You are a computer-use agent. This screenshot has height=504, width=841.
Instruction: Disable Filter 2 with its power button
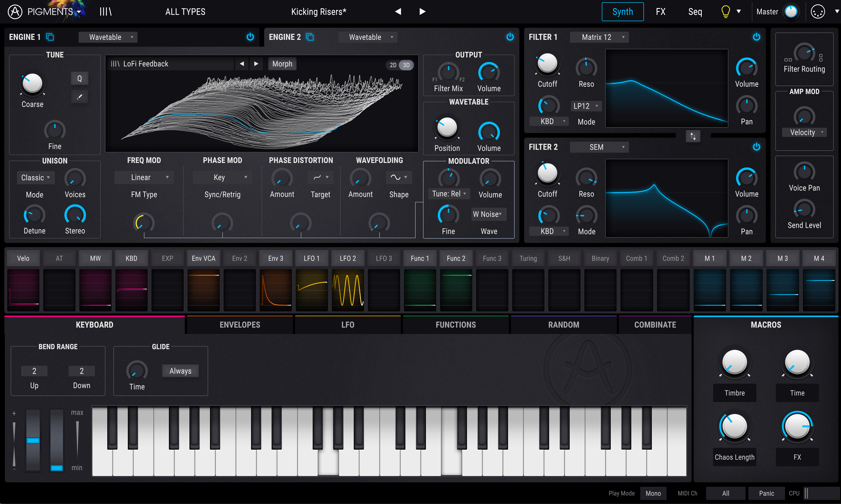pyautogui.click(x=756, y=147)
